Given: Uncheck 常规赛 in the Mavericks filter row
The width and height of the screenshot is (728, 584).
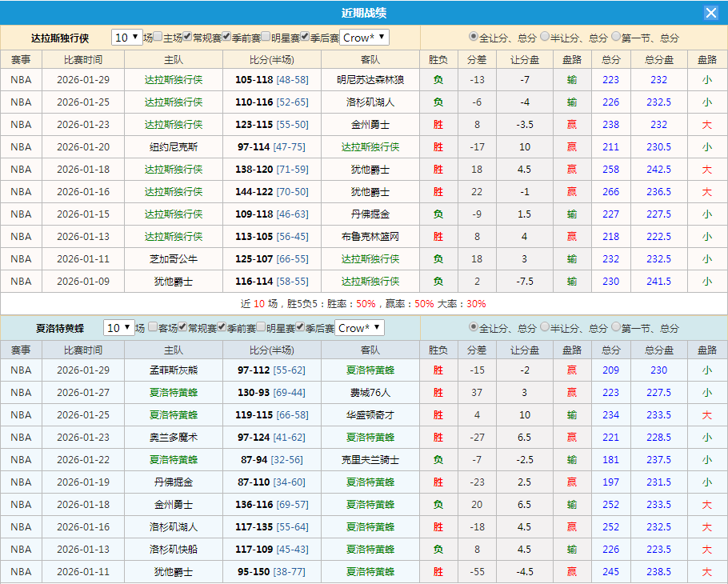Looking at the screenshot, I should [186, 37].
